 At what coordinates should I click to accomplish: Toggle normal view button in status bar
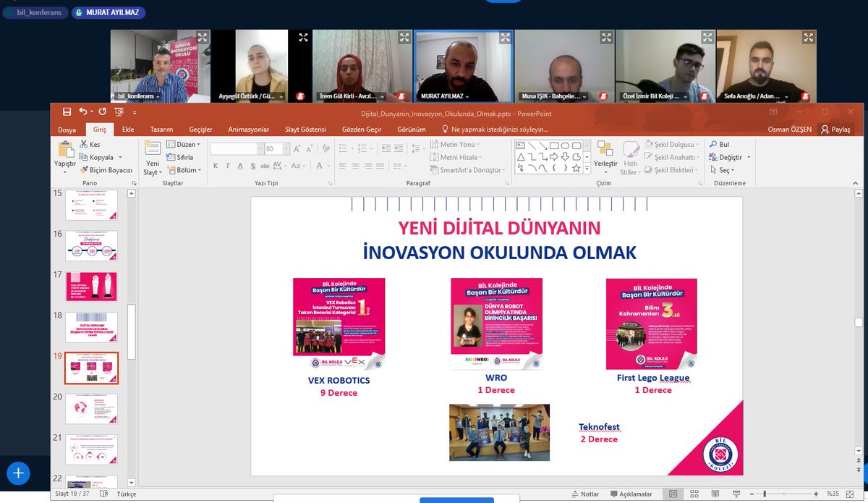[673, 494]
